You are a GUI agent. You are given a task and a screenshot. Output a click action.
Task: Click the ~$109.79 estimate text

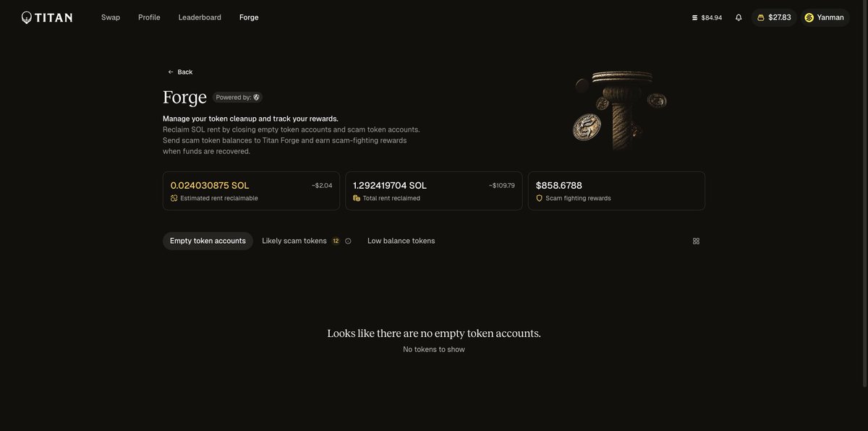click(502, 185)
